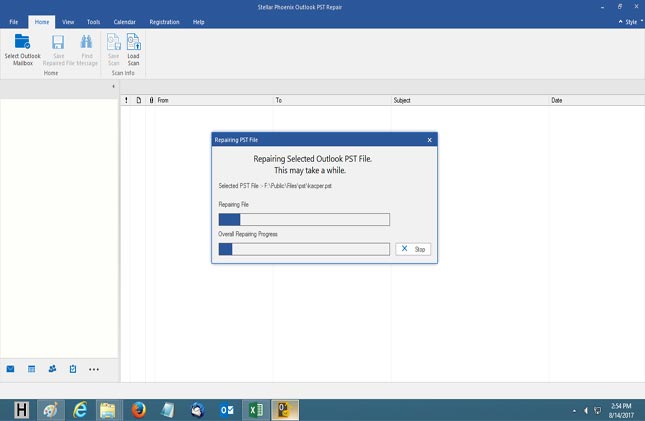The image size is (645, 421).
Task: Click the attachment column header icon
Action: tap(151, 100)
